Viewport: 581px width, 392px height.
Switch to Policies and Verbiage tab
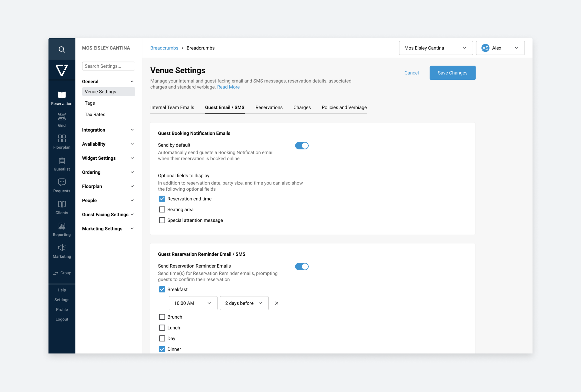[344, 107]
